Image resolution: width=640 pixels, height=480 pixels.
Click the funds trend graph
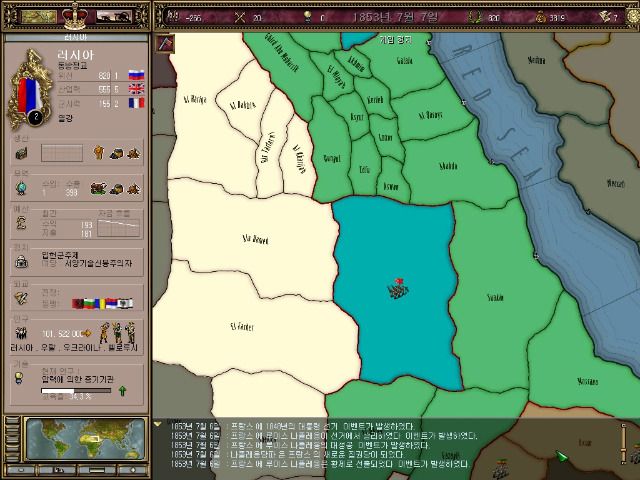(119, 227)
